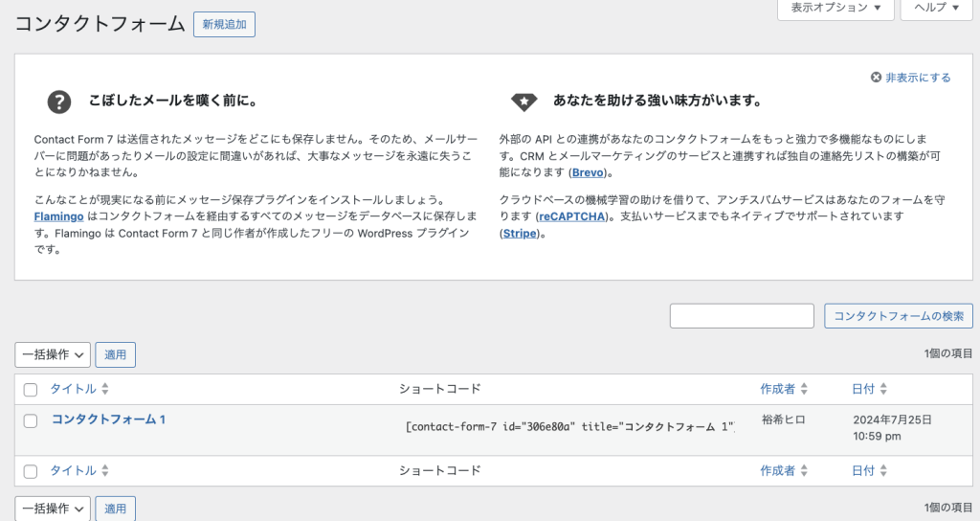
Task: Click the コンタクトフォーム page title
Action: coord(100,24)
